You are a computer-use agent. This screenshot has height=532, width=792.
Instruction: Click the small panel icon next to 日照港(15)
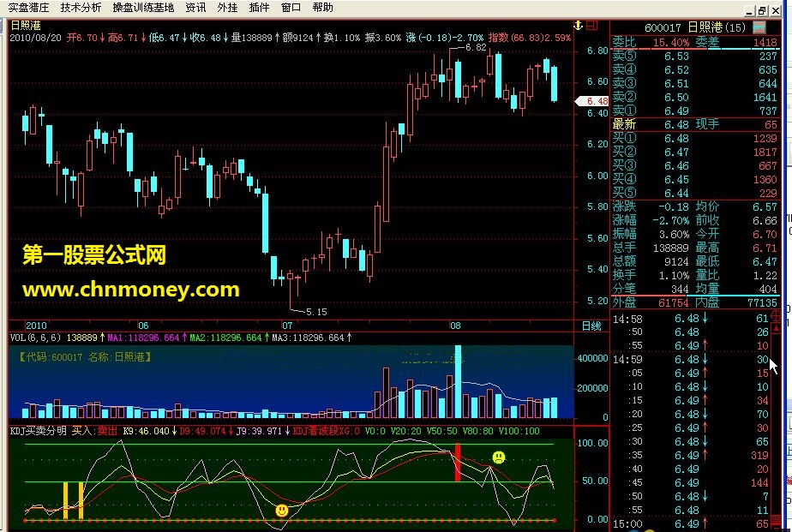pyautogui.click(x=759, y=27)
